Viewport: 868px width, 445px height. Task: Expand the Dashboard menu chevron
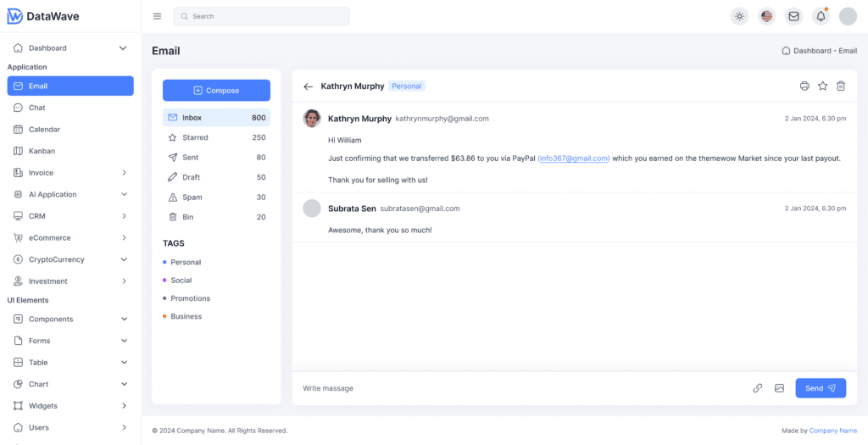[123, 48]
